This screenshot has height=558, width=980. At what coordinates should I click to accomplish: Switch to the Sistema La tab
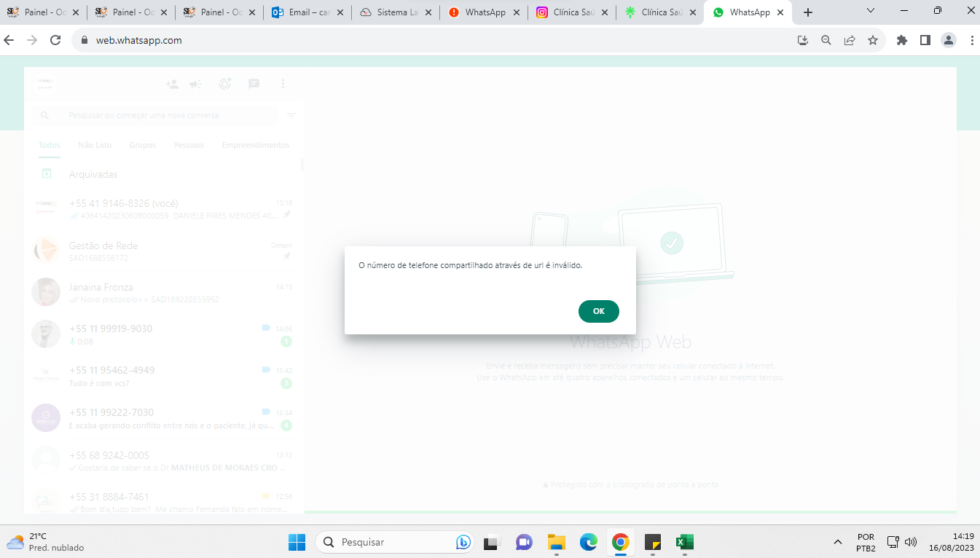click(395, 12)
